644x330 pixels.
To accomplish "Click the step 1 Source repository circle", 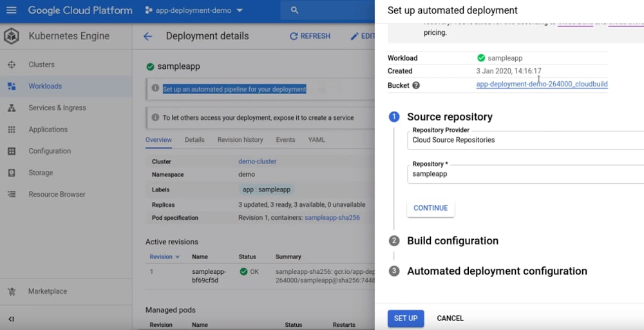I will 394,117.
